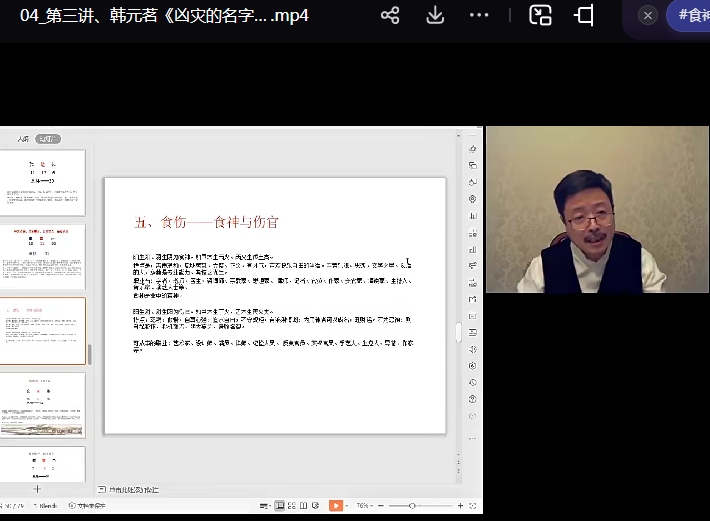Select the first slide thumbnail in panel
The image size is (710, 521).
[42, 182]
